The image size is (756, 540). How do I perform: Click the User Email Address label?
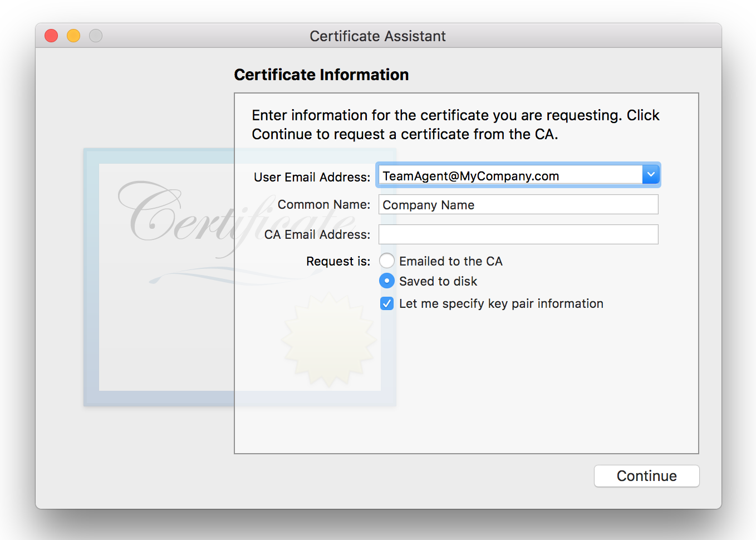click(x=312, y=177)
